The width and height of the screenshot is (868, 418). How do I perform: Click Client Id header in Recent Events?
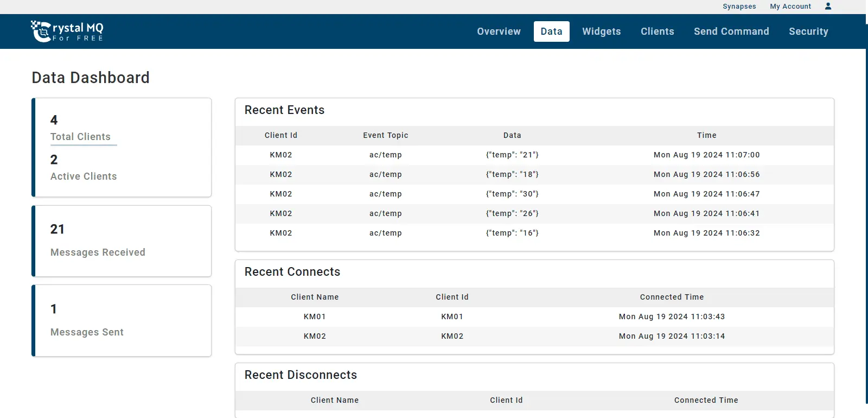click(281, 135)
